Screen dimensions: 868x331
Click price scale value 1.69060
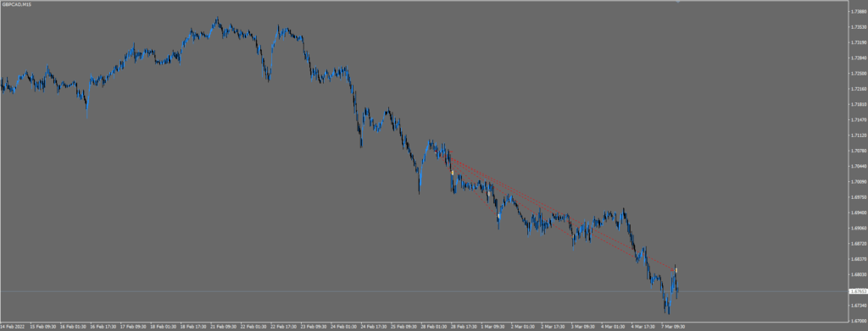click(860, 228)
